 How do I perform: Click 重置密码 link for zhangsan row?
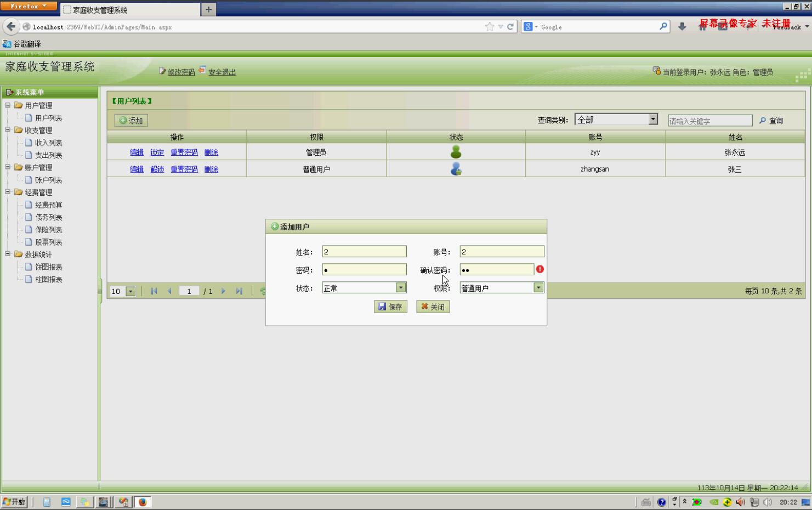coord(184,169)
